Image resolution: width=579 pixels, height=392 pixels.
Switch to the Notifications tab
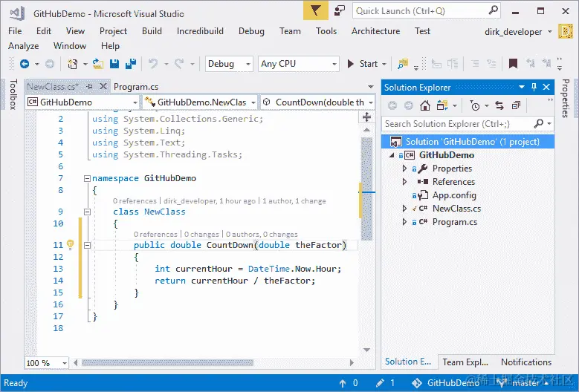pos(526,362)
